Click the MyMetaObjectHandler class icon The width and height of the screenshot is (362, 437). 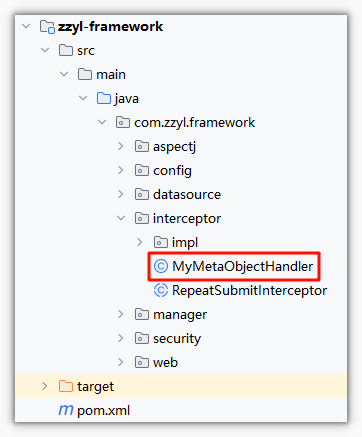pyautogui.click(x=161, y=266)
